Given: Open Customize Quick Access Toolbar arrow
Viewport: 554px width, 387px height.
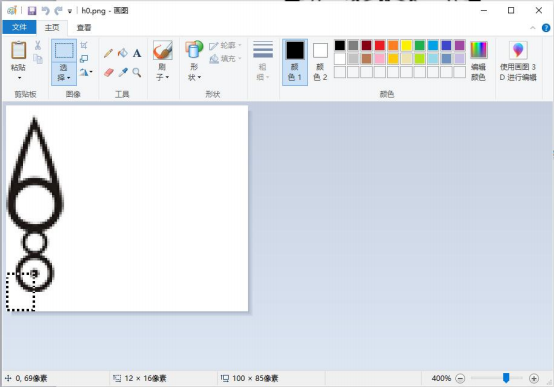Looking at the screenshot, I should tap(70, 11).
